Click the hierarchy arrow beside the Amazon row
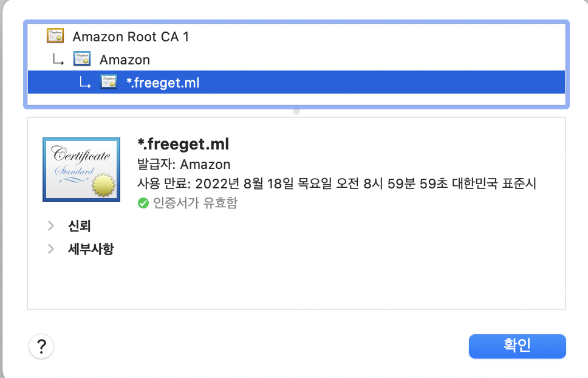The height and width of the screenshot is (378, 588). coord(57,60)
